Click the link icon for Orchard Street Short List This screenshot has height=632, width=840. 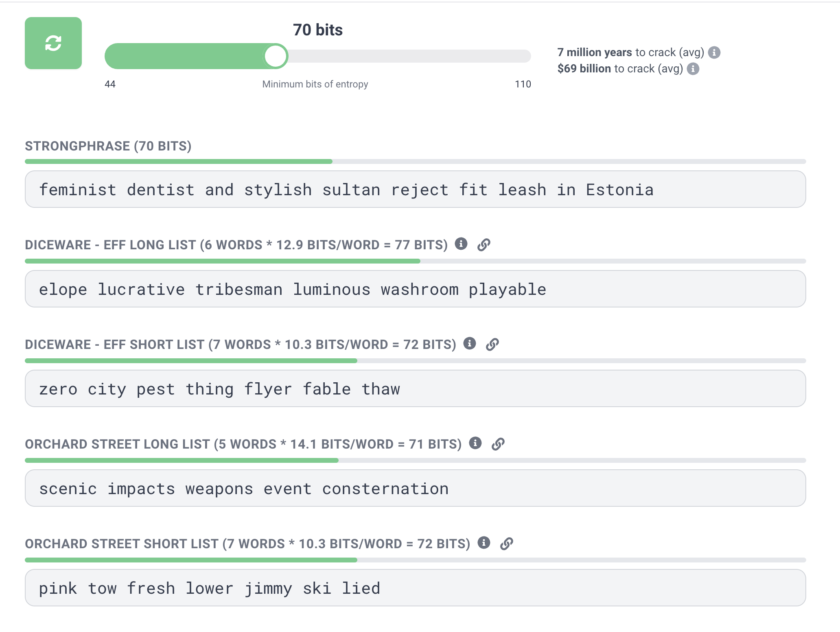click(x=507, y=544)
